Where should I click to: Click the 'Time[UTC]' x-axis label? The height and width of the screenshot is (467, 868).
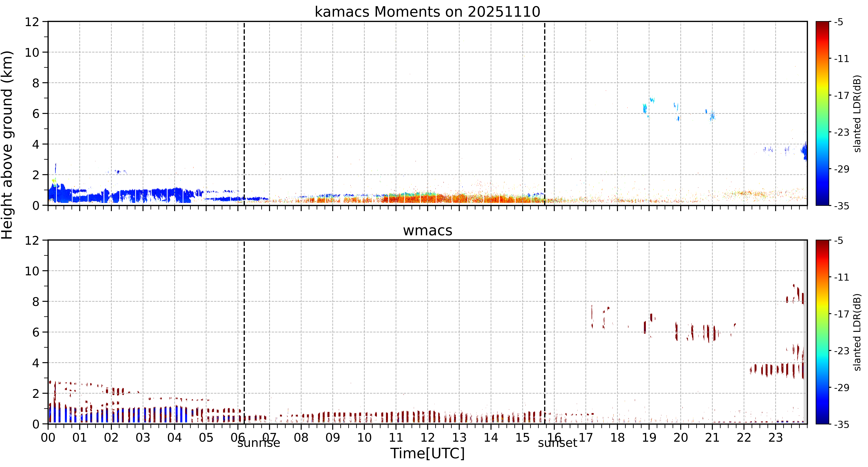427,454
